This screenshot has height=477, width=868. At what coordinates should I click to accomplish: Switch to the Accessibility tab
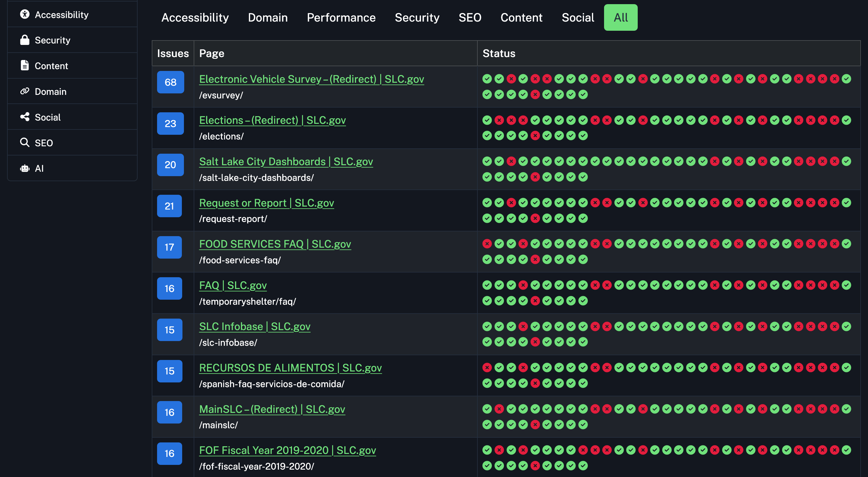pos(195,17)
